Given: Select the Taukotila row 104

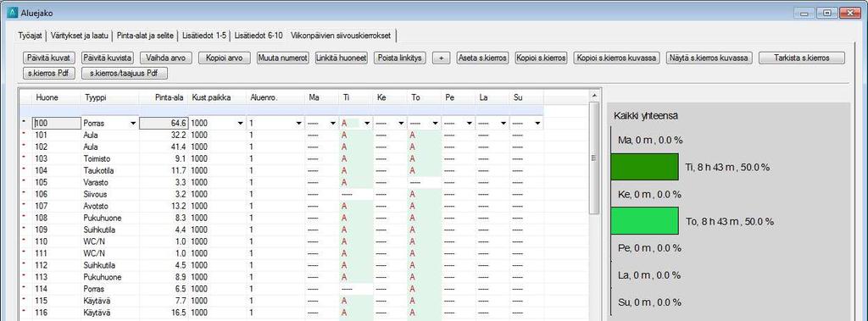Looking at the screenshot, I should pyautogui.click(x=281, y=170).
